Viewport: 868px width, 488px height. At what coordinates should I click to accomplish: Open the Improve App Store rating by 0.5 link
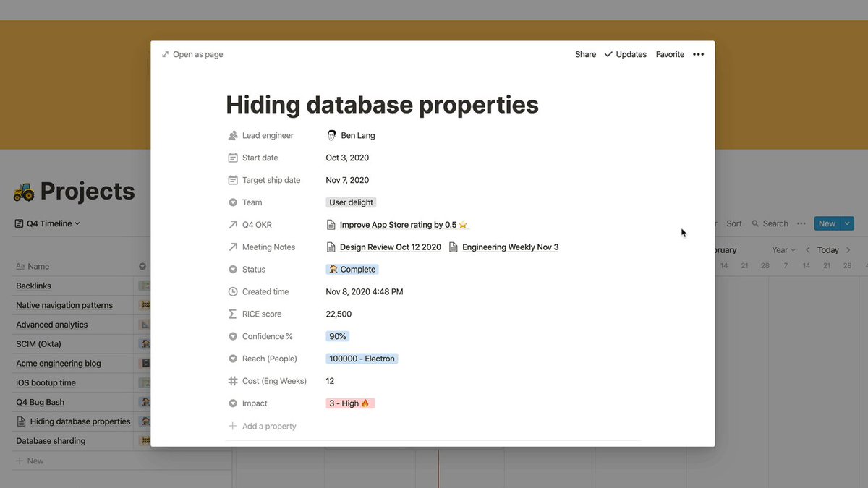pos(398,225)
